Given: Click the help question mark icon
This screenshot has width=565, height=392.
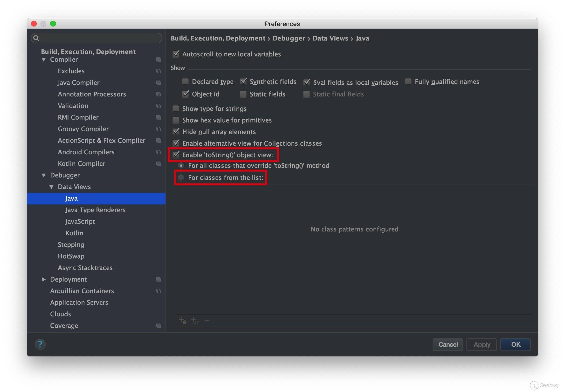Looking at the screenshot, I should pyautogui.click(x=40, y=344).
